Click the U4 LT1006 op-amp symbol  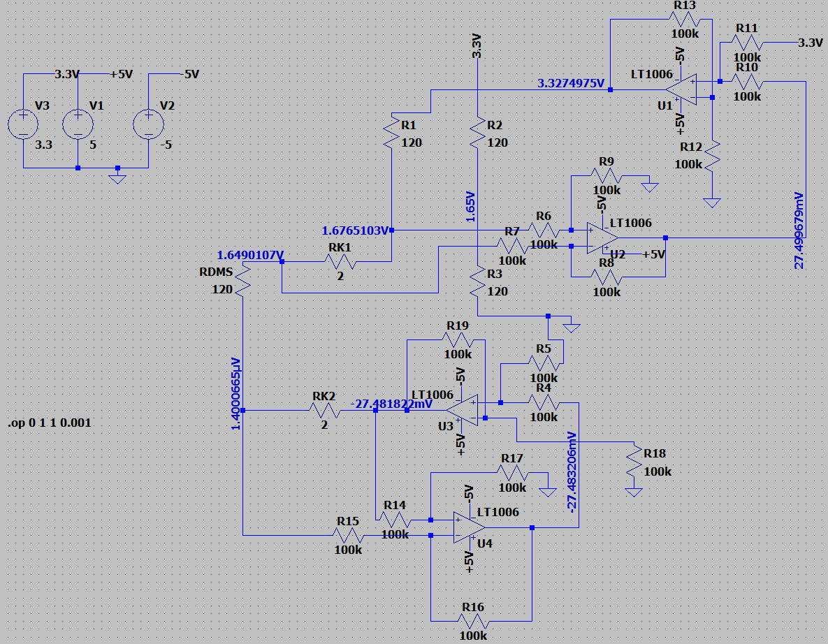coord(470,527)
